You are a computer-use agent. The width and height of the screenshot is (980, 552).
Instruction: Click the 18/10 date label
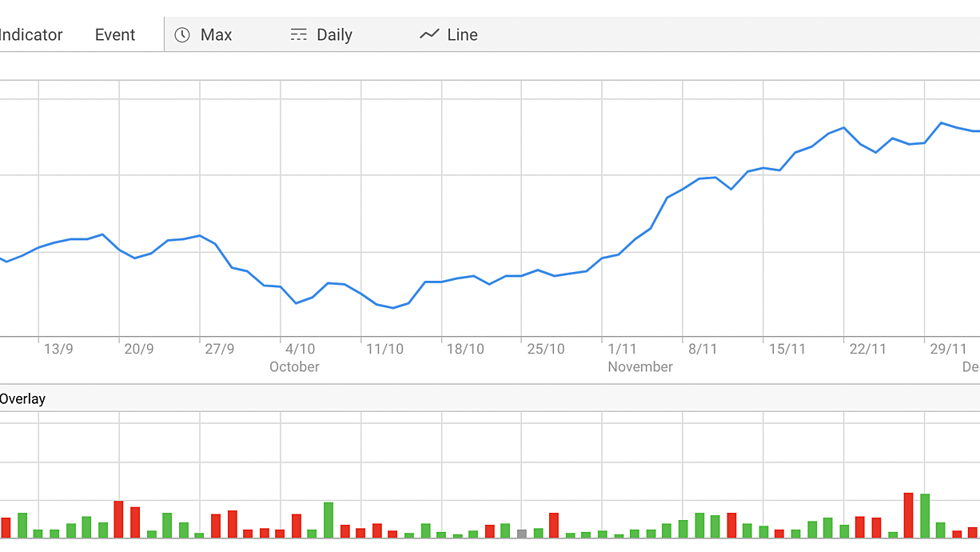465,349
